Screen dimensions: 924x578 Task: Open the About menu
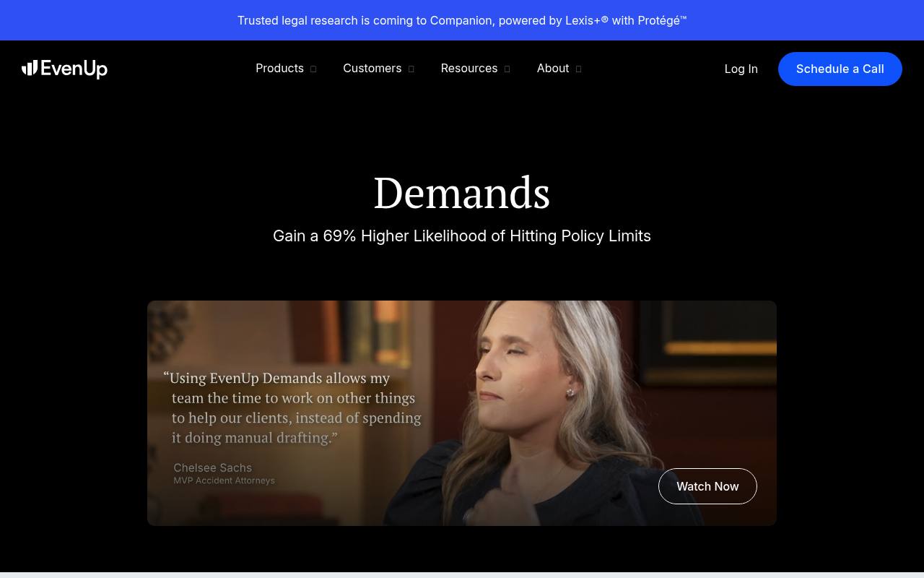[553, 69]
